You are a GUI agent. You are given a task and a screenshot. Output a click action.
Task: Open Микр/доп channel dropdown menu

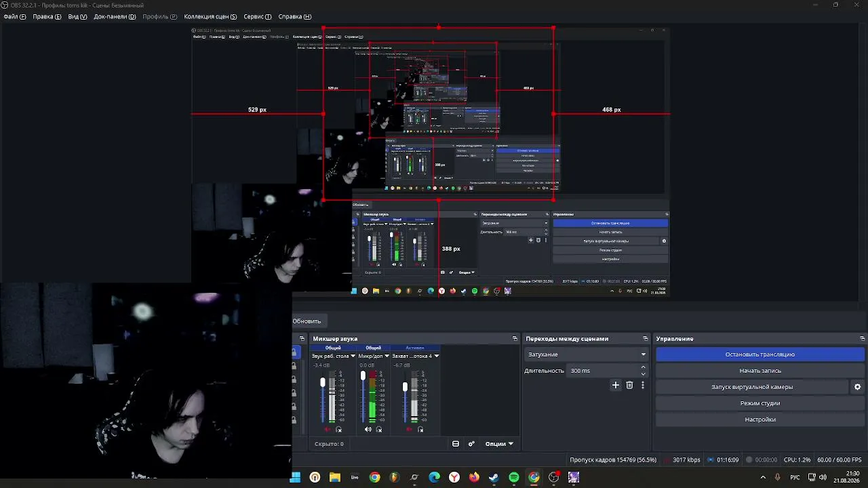(387, 356)
